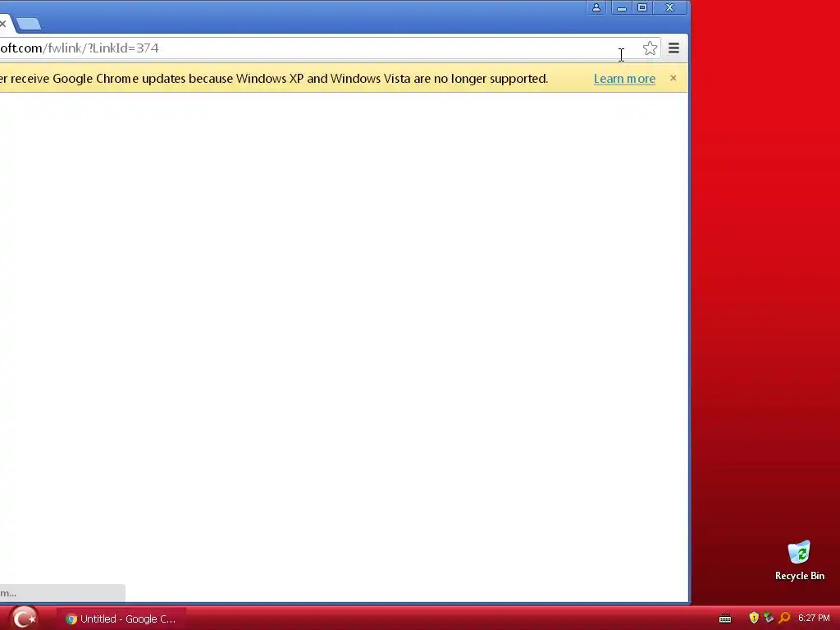Open the yellow security shield tray icon

click(x=754, y=618)
